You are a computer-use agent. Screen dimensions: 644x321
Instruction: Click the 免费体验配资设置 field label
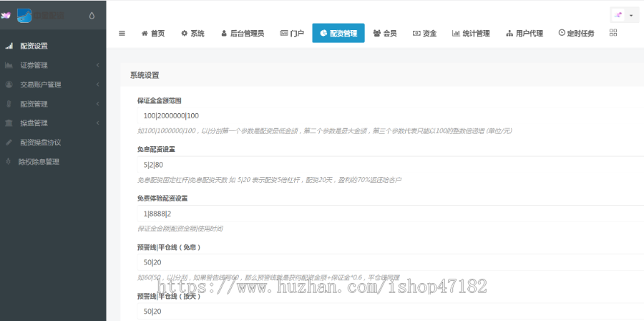coord(162,198)
